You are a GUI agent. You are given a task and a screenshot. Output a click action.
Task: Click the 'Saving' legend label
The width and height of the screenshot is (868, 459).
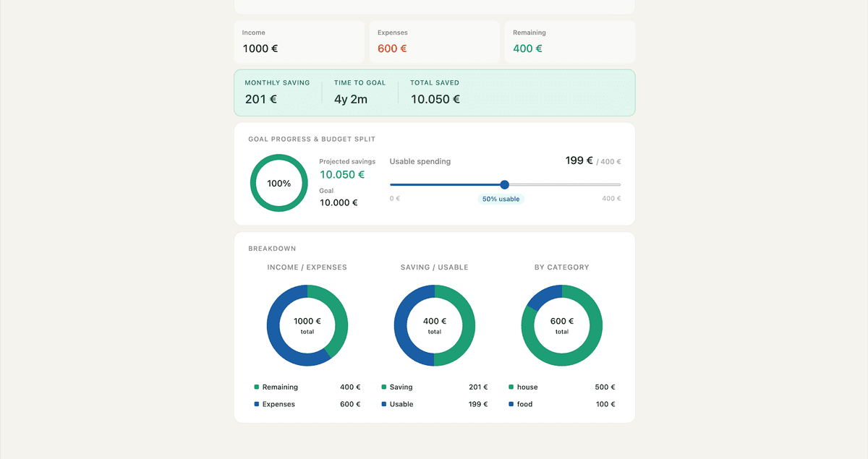401,387
